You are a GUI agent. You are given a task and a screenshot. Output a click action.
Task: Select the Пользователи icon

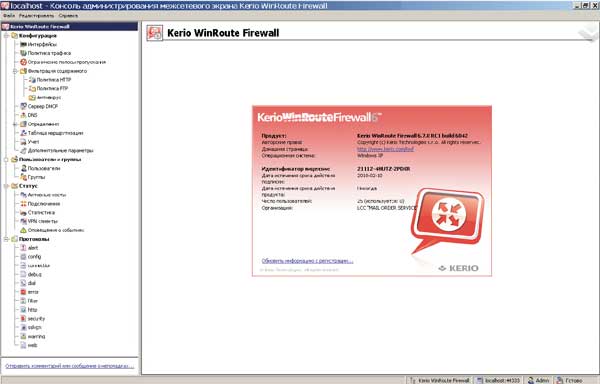pos(23,168)
